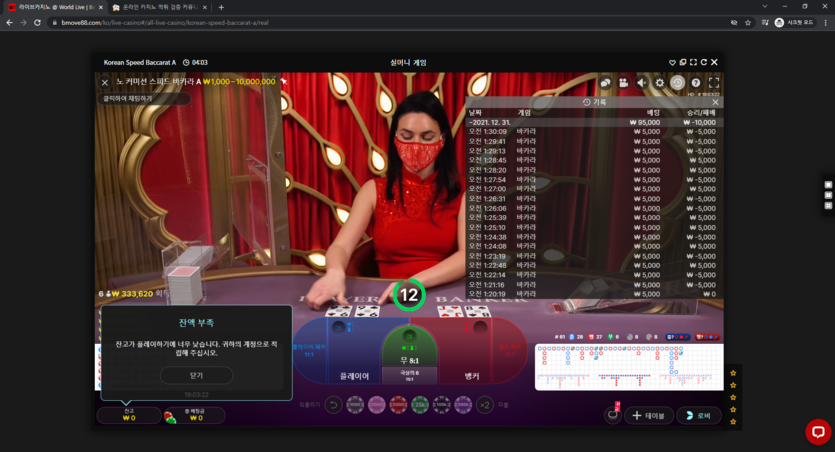Open the tab search dropdown arrow
The width and height of the screenshot is (835, 452).
(x=765, y=6)
